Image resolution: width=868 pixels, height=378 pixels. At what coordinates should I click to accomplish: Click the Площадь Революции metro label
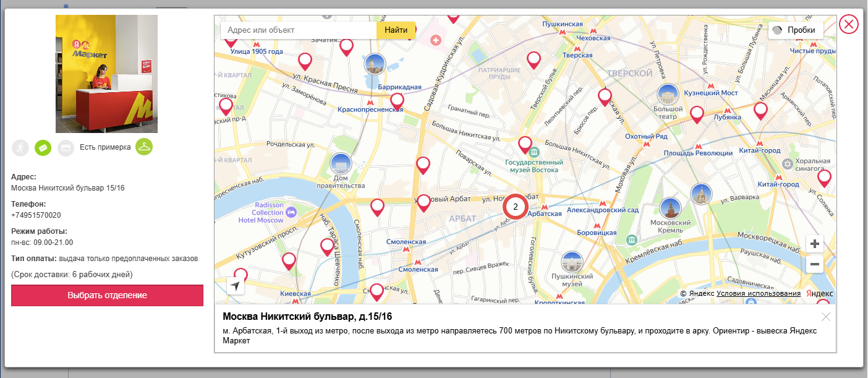pyautogui.click(x=698, y=153)
